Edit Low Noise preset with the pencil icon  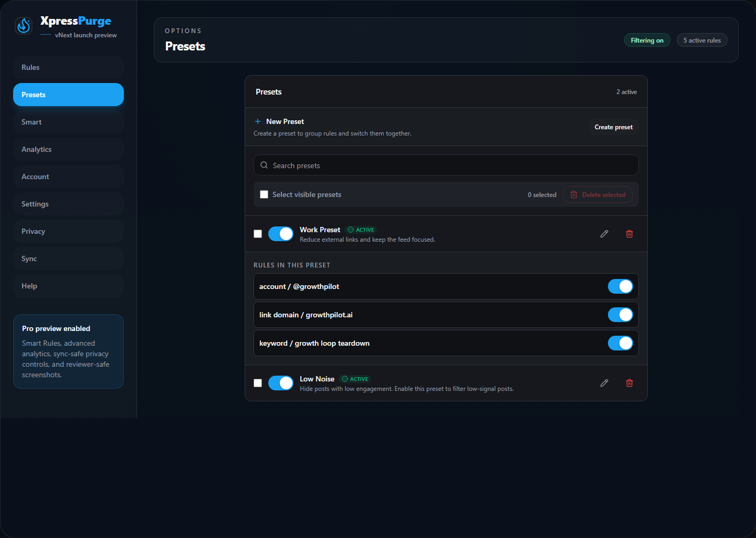coord(604,383)
